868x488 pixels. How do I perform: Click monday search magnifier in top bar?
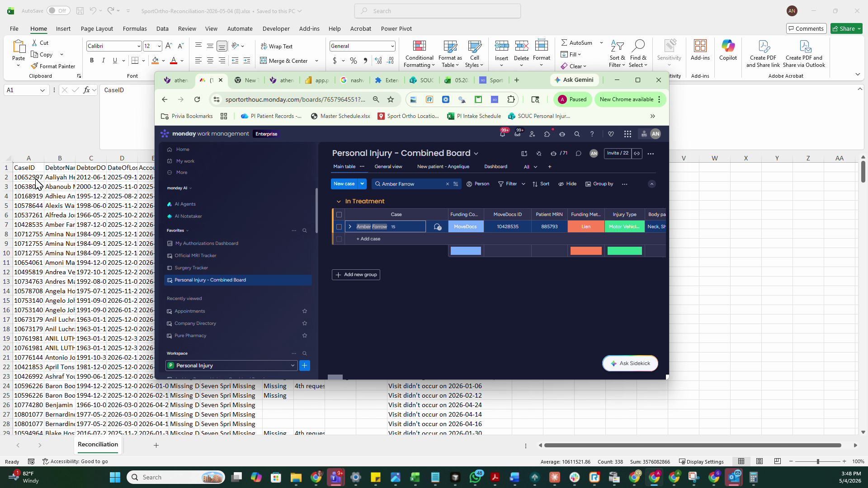point(577,134)
